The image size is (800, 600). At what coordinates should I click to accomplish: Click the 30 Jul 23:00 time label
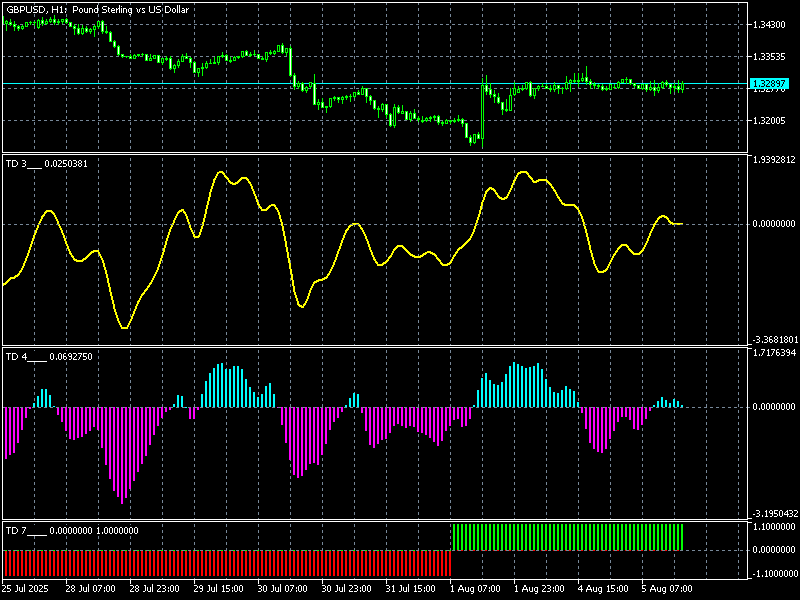tap(346, 588)
